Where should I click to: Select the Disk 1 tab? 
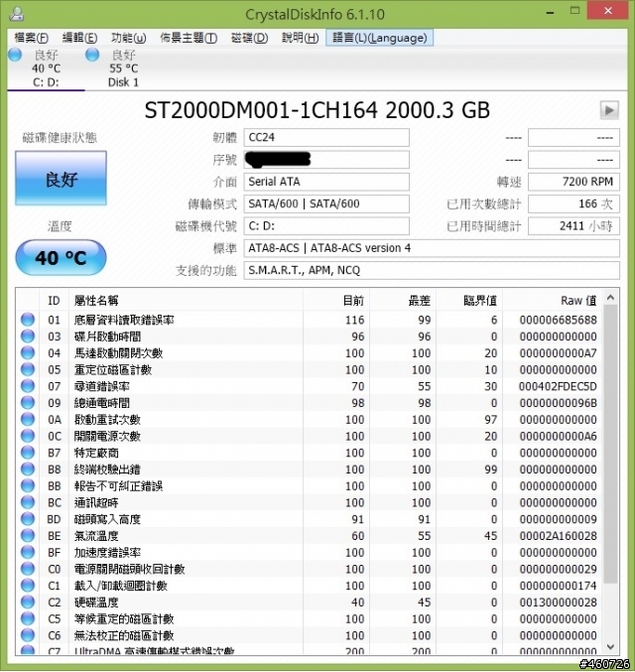(x=123, y=68)
